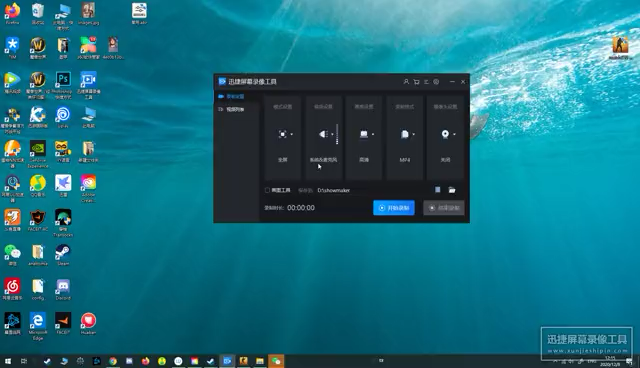
Task: Click the webcam icon in camera settings
Action: (445, 134)
